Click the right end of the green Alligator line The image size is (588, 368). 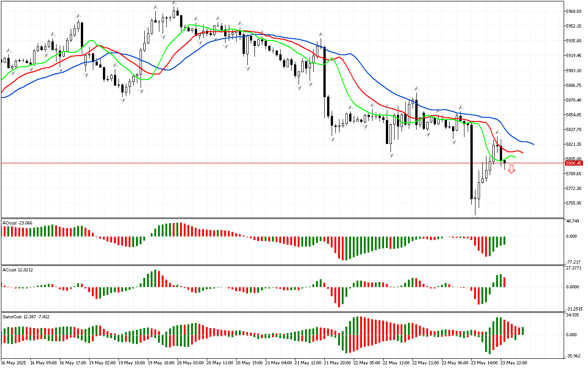pyautogui.click(x=515, y=157)
